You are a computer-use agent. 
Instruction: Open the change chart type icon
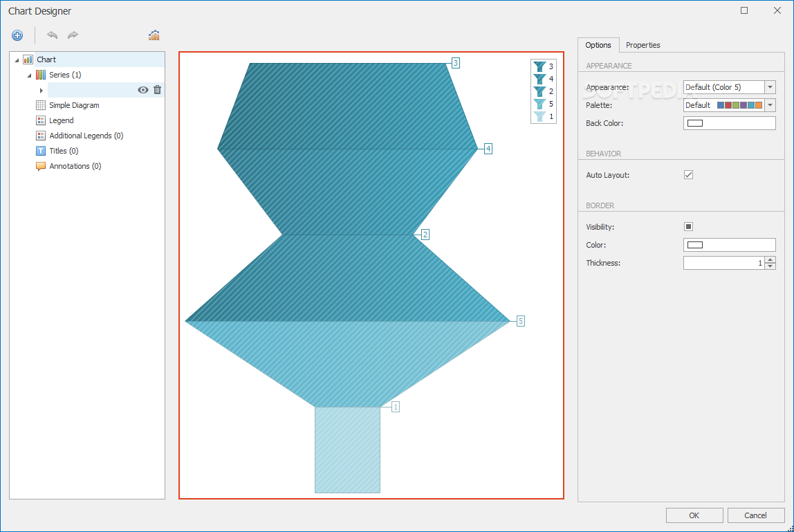154,35
